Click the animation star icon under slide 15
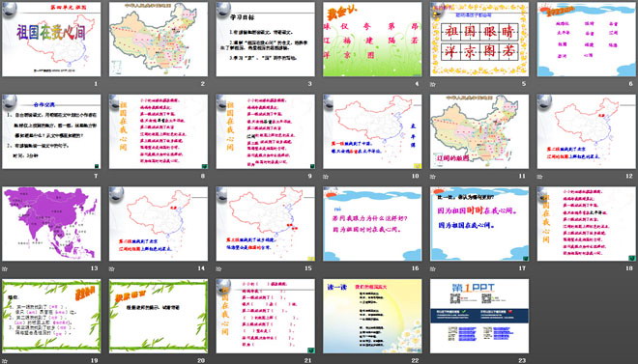The height and width of the screenshot is (364, 638). tap(218, 269)
